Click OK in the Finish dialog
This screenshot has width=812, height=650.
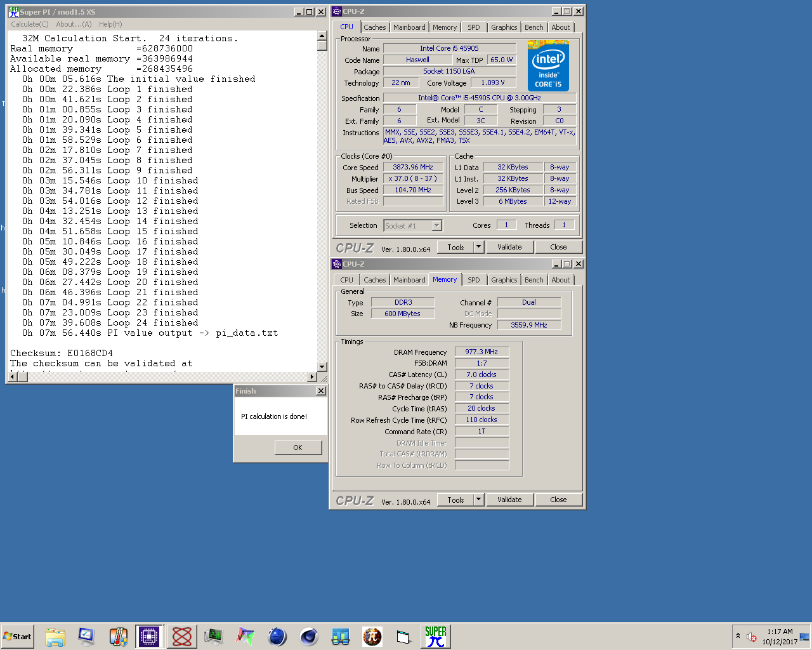[x=298, y=448]
